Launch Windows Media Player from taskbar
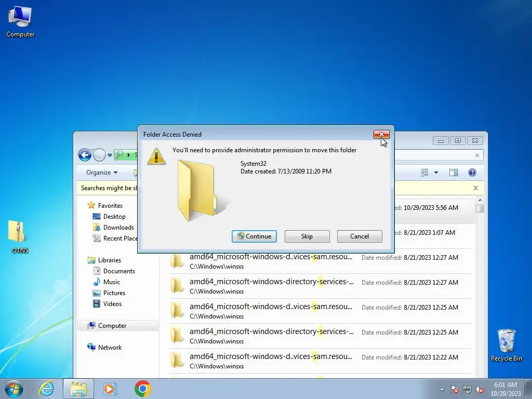 (110, 389)
